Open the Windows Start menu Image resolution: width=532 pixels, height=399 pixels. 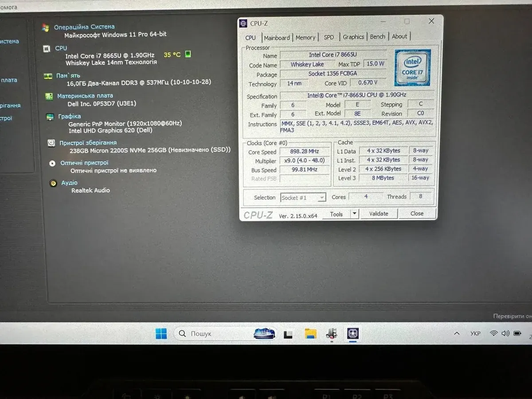coord(161,333)
